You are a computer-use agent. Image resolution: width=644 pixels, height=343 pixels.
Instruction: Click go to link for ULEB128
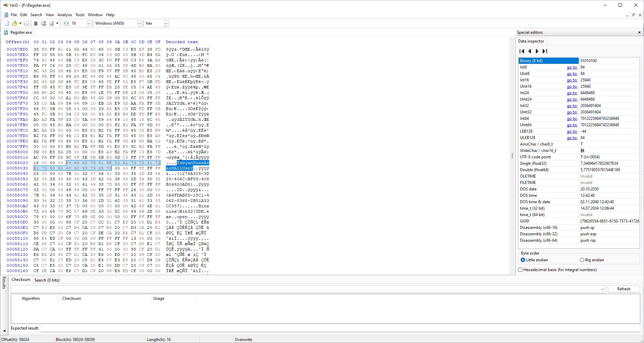pos(572,138)
